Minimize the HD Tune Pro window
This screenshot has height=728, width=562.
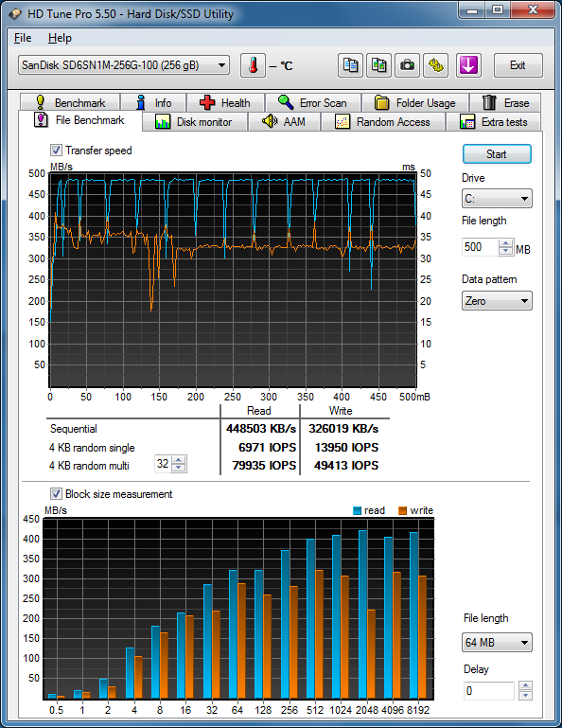tap(472, 9)
